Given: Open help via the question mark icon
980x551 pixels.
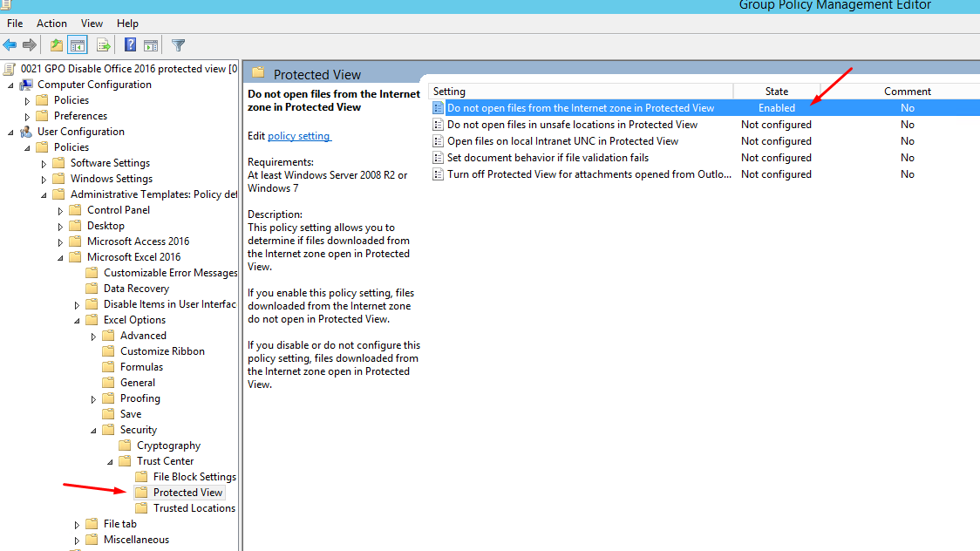Looking at the screenshot, I should 130,45.
